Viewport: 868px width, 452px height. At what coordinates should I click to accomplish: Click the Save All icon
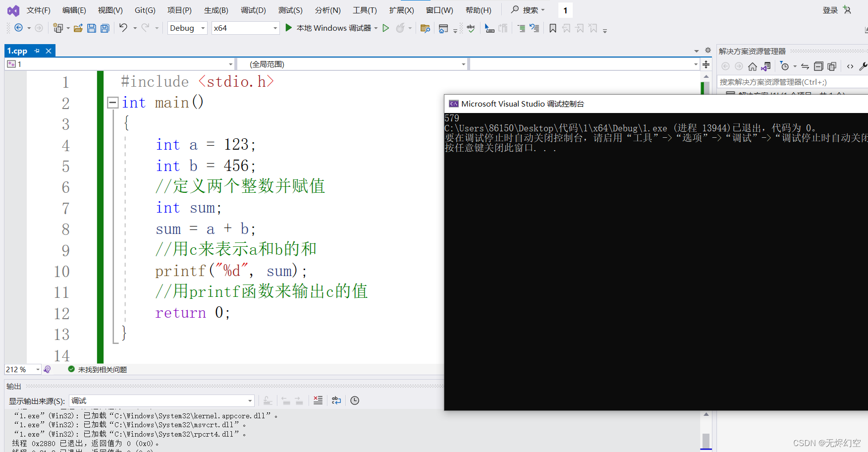[x=105, y=28]
